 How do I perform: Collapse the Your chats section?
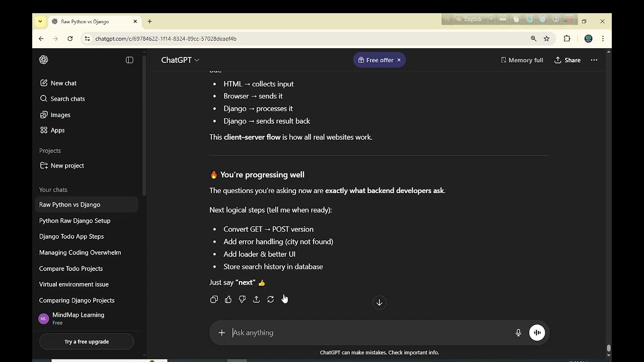click(53, 190)
